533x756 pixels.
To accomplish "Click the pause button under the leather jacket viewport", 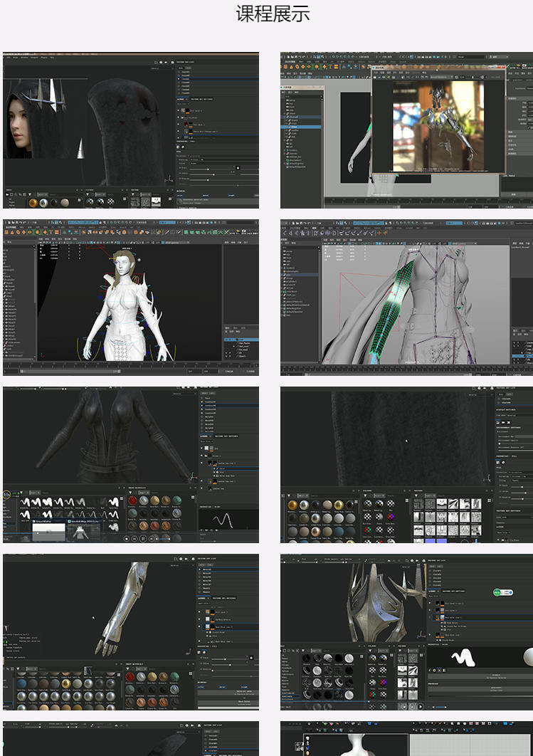I will pos(143,539).
